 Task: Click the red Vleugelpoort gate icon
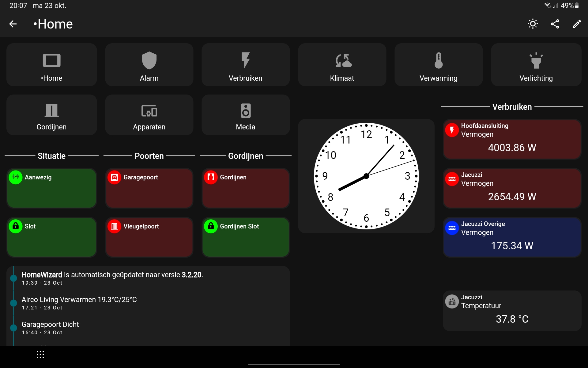(114, 226)
